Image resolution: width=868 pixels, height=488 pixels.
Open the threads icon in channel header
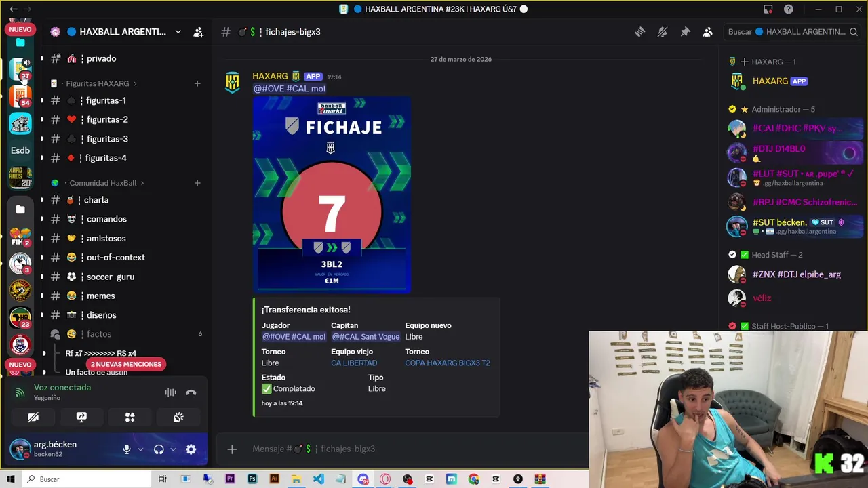tap(639, 32)
